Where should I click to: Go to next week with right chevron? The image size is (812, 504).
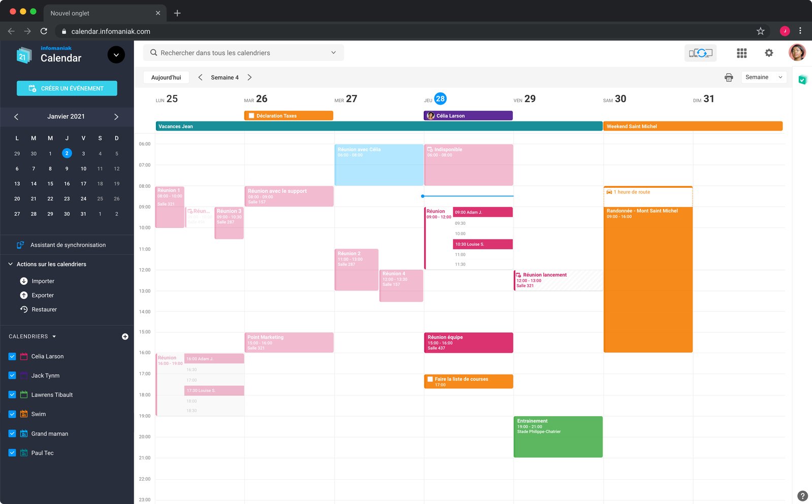pos(249,77)
